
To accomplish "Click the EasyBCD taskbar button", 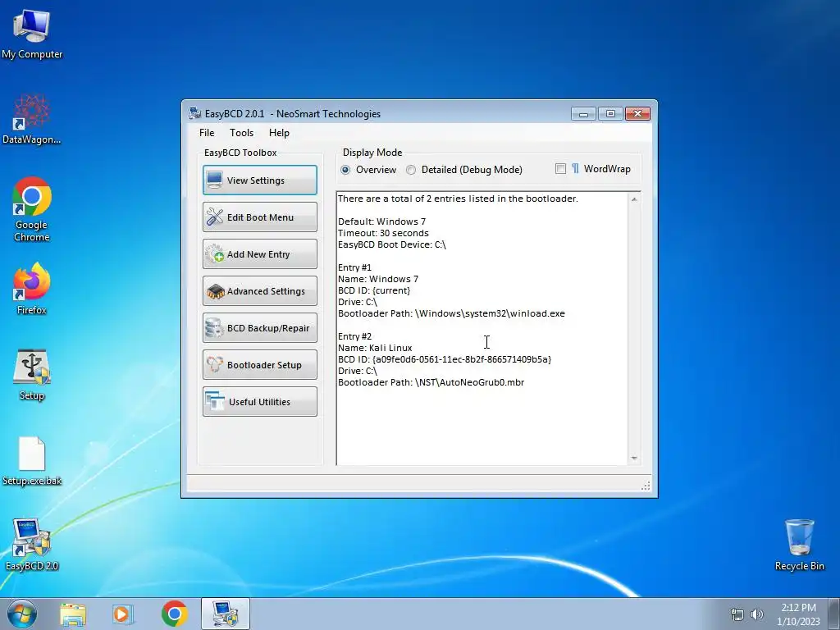I will pos(225,614).
